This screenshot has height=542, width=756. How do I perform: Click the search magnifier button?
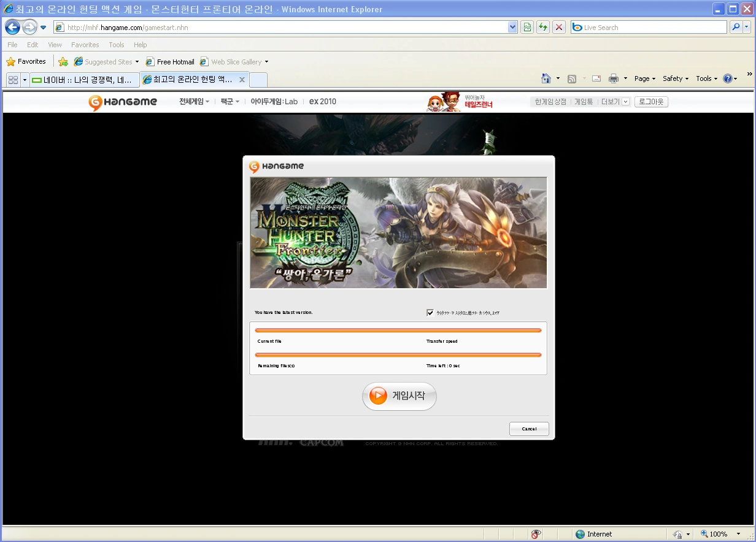[x=735, y=27]
